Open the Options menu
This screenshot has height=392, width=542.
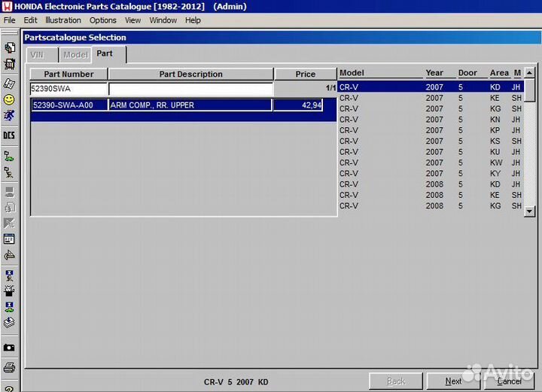(103, 20)
